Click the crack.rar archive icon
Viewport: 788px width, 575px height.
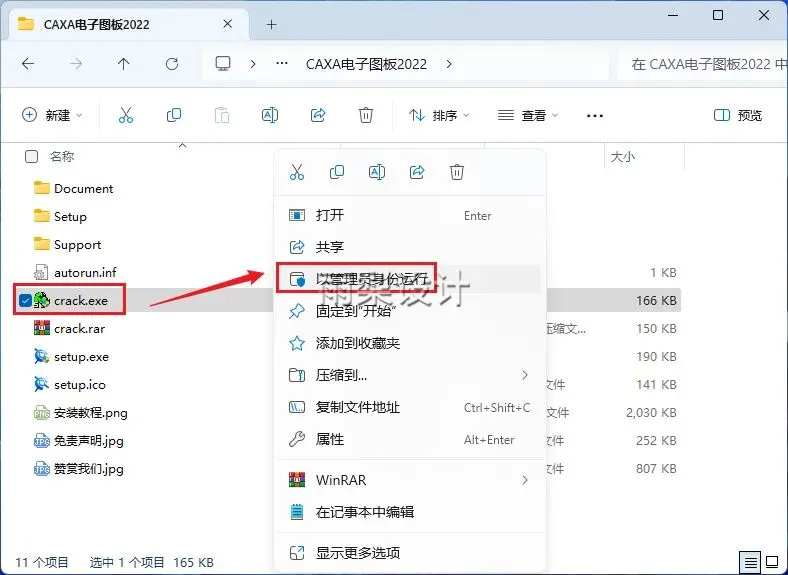coord(42,329)
